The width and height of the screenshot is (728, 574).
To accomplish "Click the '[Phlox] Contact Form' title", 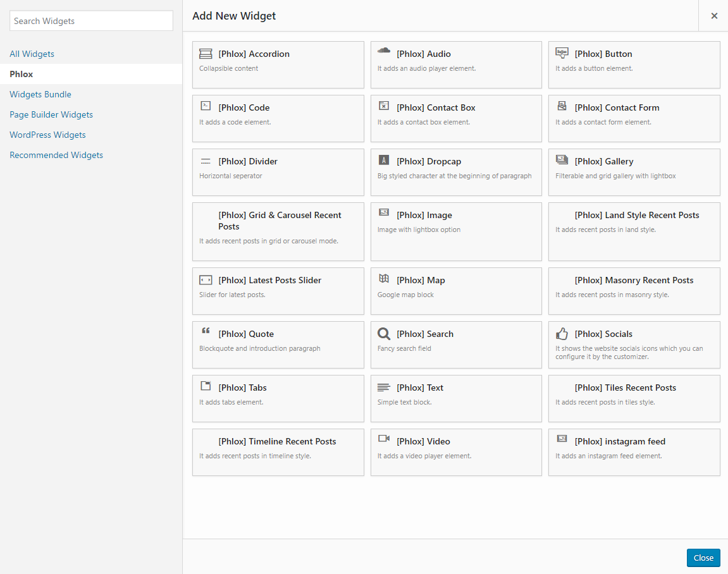I will click(x=617, y=107).
